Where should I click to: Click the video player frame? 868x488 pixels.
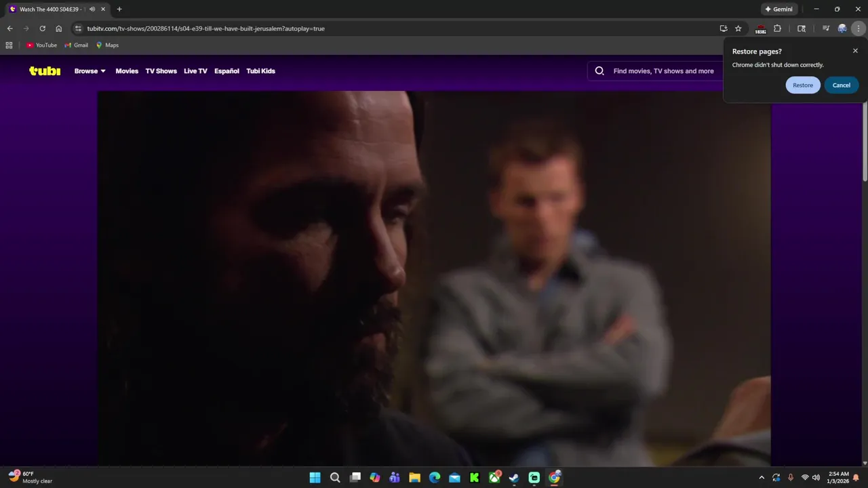coord(434,278)
